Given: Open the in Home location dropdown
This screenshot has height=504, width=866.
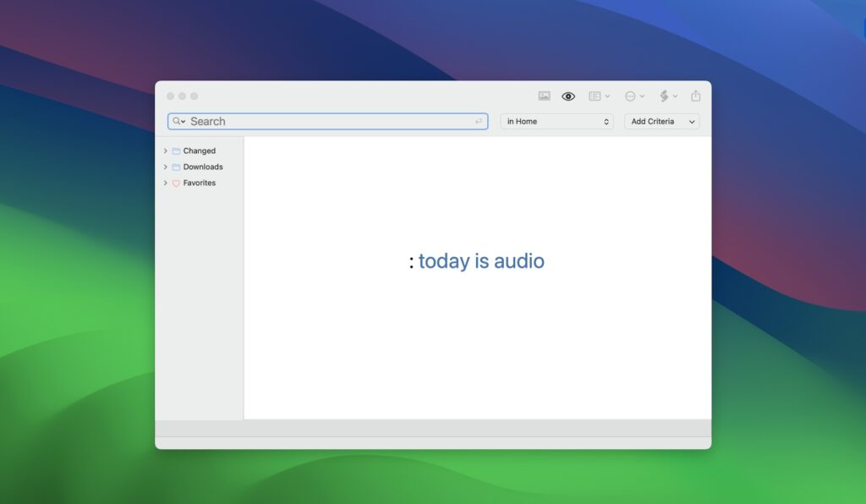Looking at the screenshot, I should (556, 121).
